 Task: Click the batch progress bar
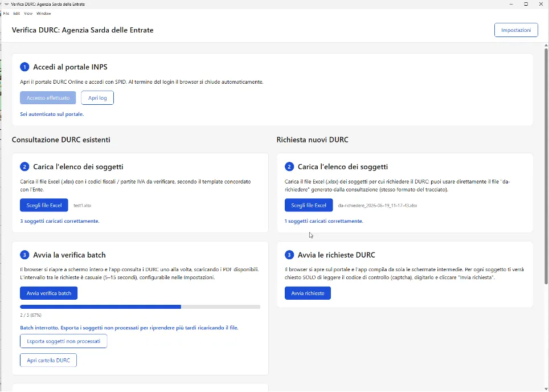[x=140, y=307]
